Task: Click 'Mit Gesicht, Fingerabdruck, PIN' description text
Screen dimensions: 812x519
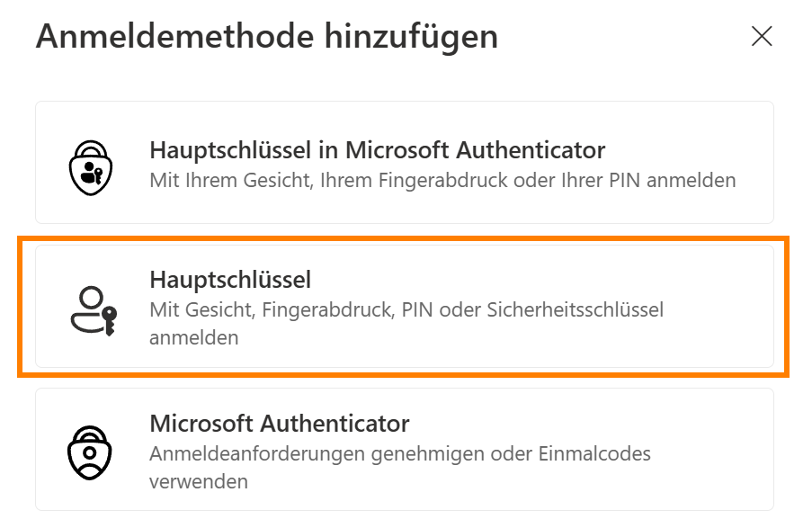Action: coord(406,324)
